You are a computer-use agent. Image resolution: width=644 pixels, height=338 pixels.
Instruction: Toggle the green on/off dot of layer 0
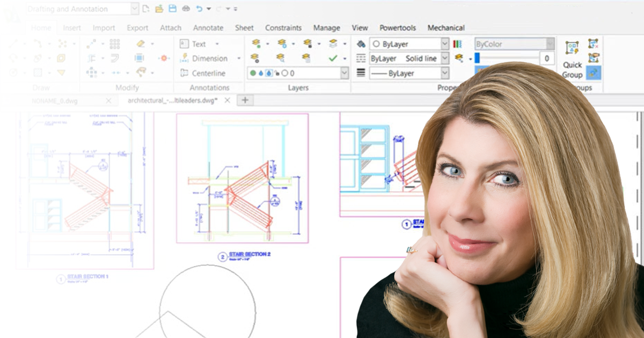point(253,73)
